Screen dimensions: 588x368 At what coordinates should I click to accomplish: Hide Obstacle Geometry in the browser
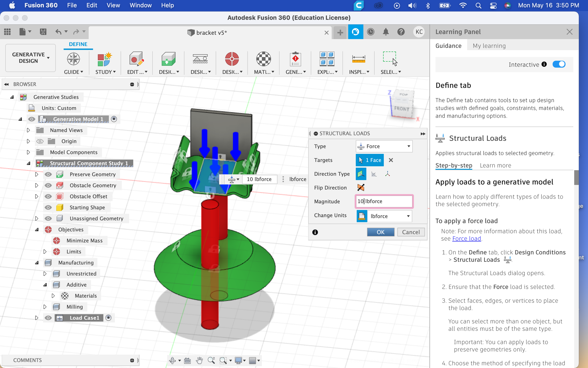click(48, 185)
